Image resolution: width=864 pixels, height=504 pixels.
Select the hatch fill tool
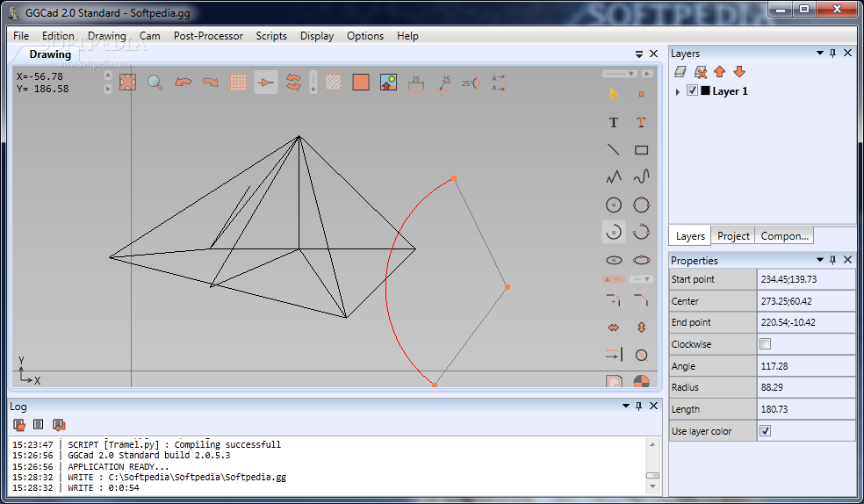333,83
